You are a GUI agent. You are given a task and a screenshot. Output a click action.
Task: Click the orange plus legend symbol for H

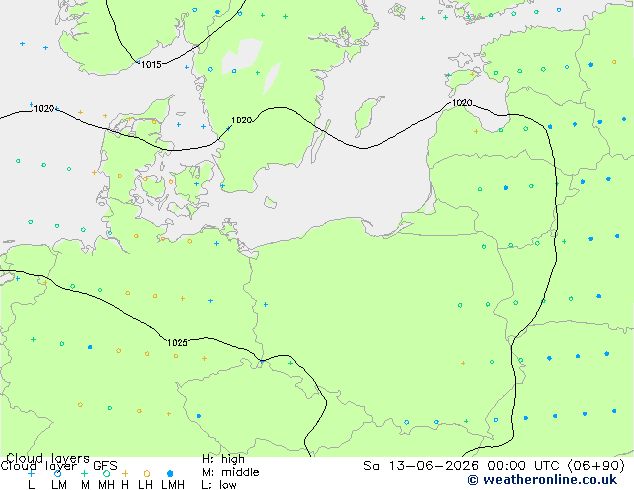pyautogui.click(x=125, y=473)
